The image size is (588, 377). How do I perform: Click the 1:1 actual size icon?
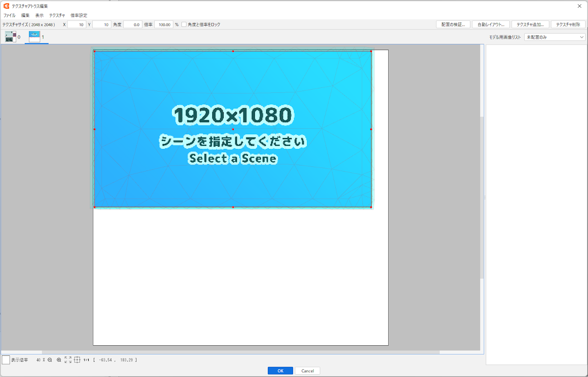86,360
